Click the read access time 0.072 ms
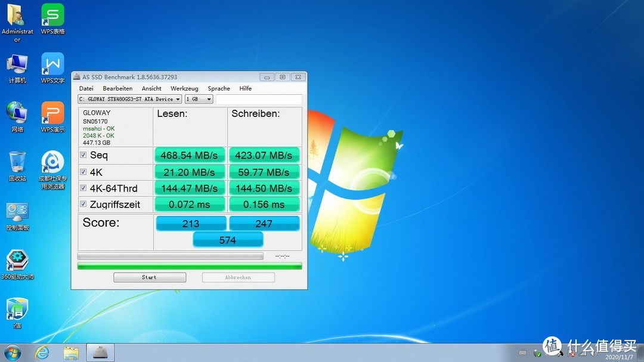644x362 pixels. pos(190,204)
